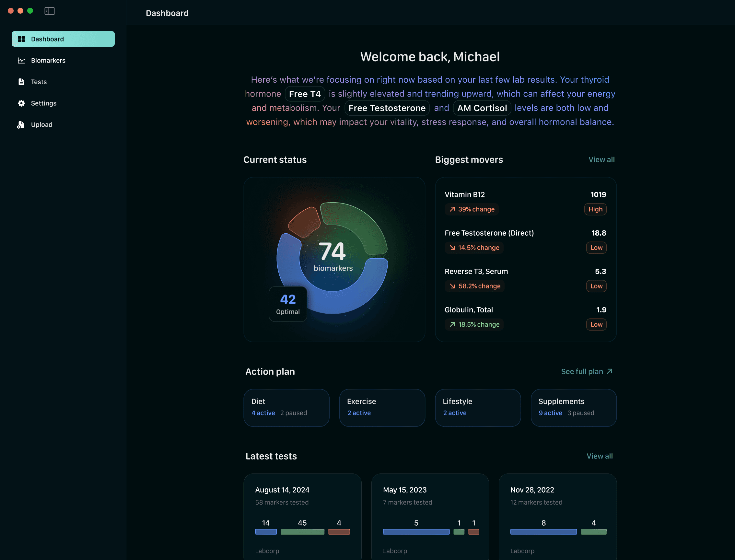
Task: Click the AM Cortisol highlighted label
Action: (x=482, y=108)
